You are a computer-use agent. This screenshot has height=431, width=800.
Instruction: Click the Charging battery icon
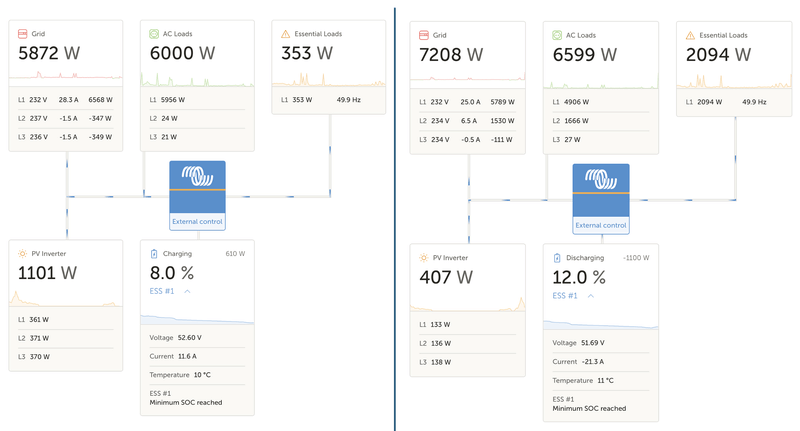tap(154, 253)
